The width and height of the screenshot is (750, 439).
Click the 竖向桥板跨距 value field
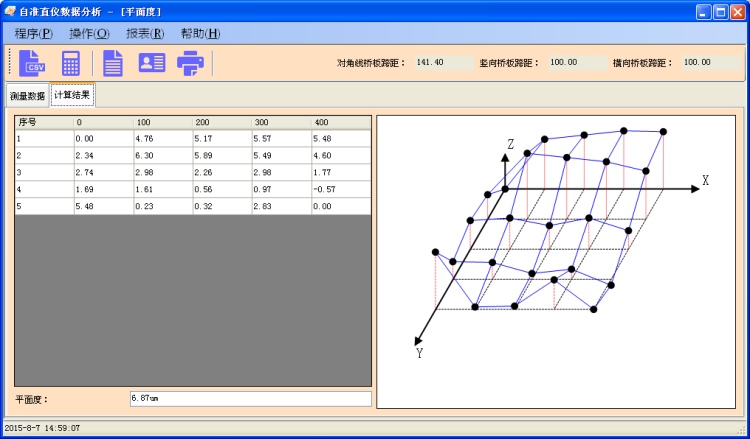pos(576,62)
